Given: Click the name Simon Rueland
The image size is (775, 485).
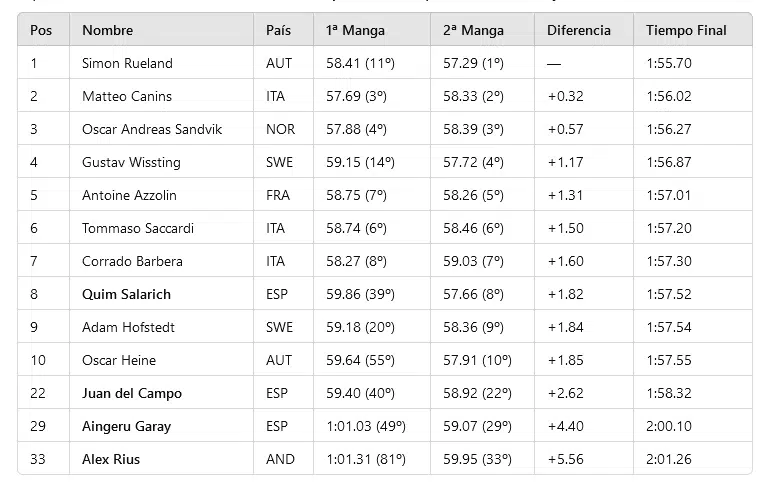Looking at the screenshot, I should click(x=127, y=63).
